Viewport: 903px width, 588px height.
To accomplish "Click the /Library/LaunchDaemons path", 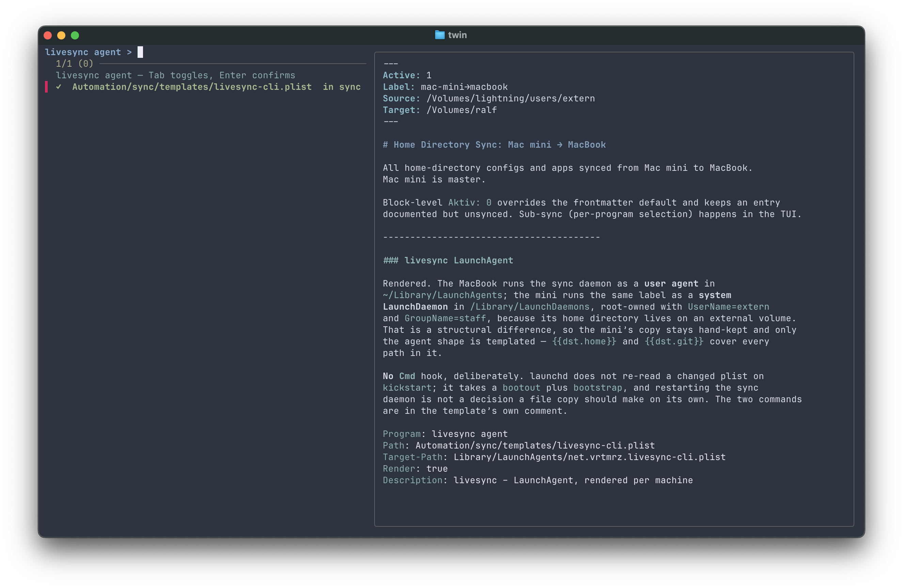I will 530,307.
